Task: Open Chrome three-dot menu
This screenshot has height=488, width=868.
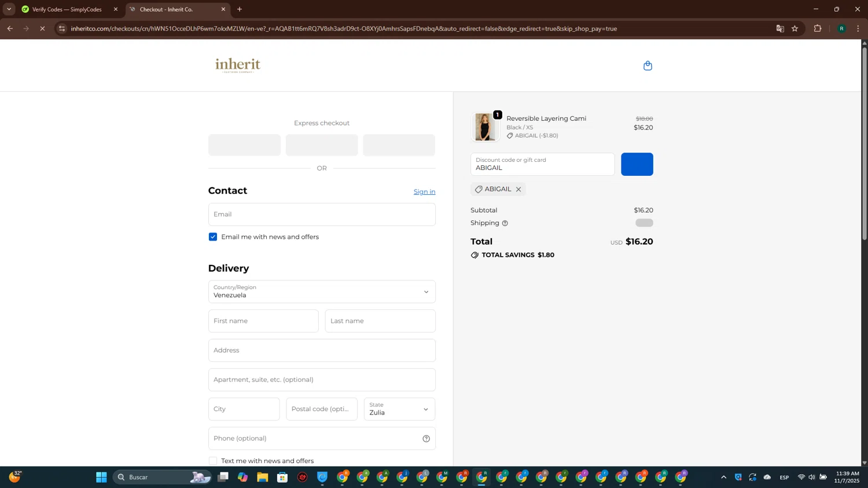Action: coord(858,28)
